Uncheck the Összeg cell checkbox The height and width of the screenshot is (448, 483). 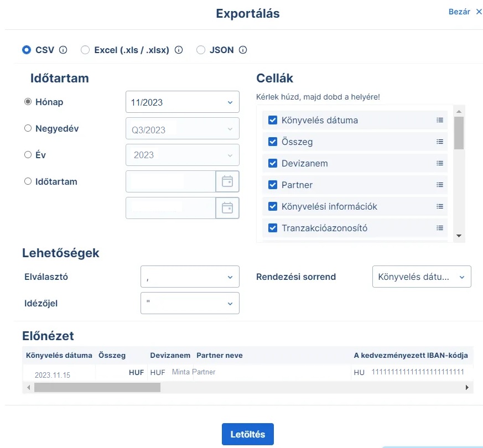click(x=272, y=142)
